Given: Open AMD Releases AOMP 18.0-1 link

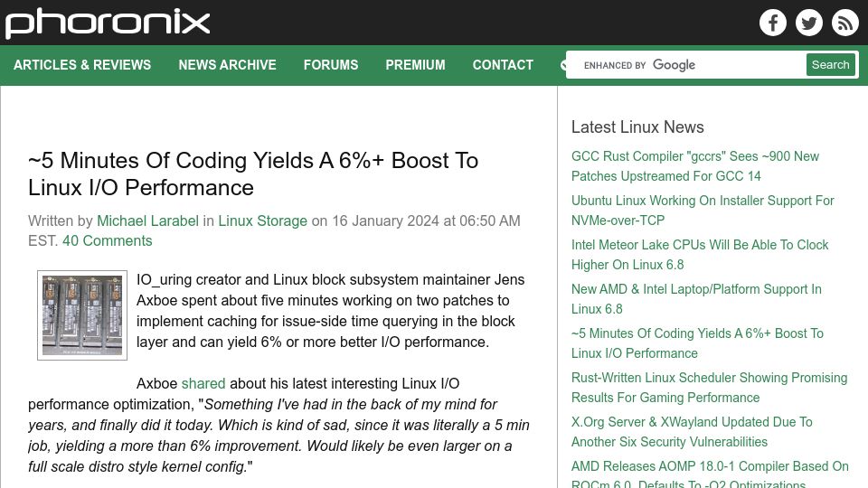Looking at the screenshot, I should pyautogui.click(x=710, y=474).
